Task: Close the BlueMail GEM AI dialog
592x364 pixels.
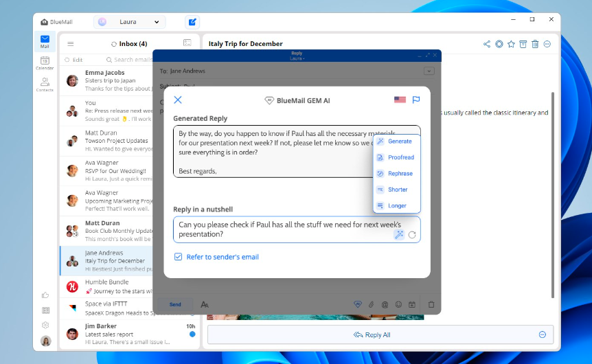Action: click(178, 100)
